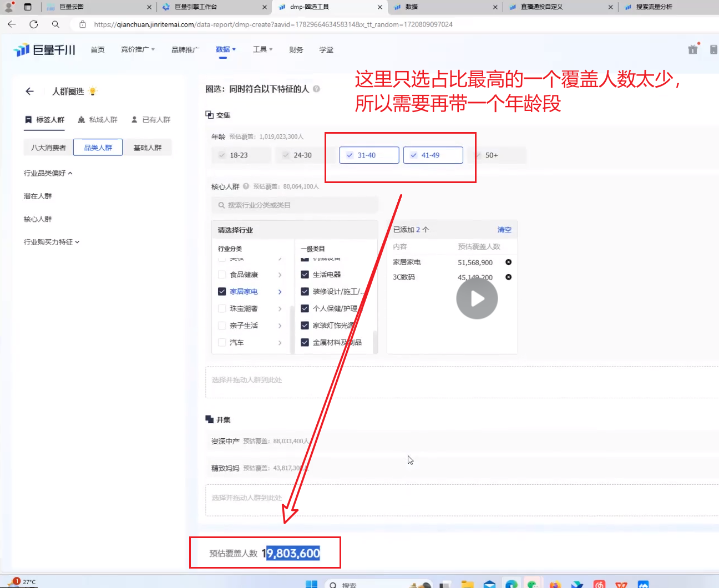Click the back arrow beside 人群圈选
The height and width of the screenshot is (588, 719).
(30, 92)
